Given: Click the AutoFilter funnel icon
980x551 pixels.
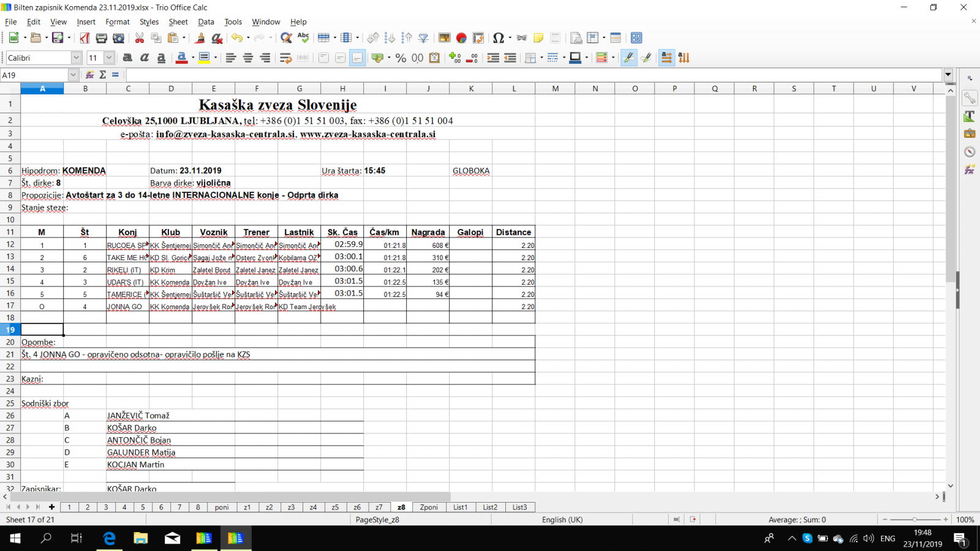Looking at the screenshot, I should [423, 38].
